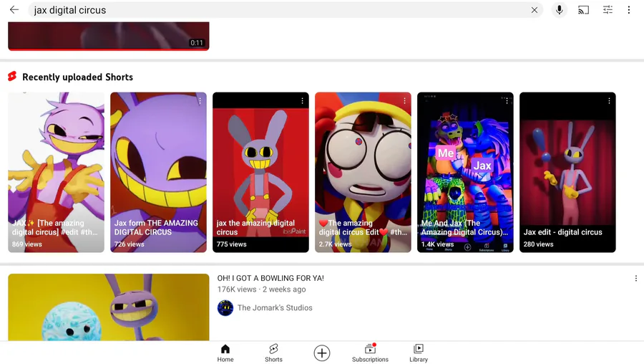
Task: Open options on 'Jax form THE AMAZING' Short
Action: click(200, 101)
